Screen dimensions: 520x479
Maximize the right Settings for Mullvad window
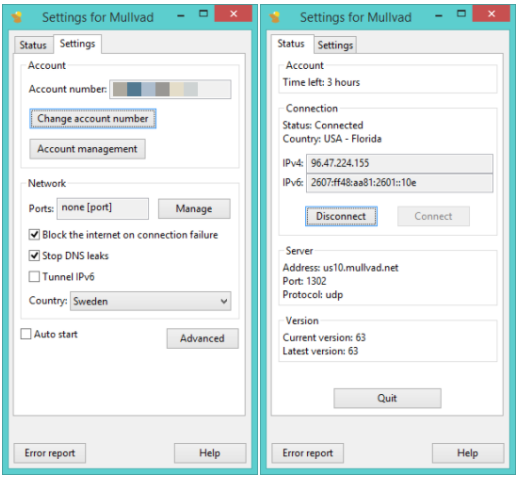click(x=461, y=13)
